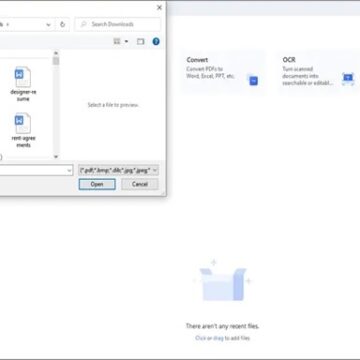This screenshot has width=360, height=360.
Task: Expand the file name combo box arrow
Action: point(69,171)
